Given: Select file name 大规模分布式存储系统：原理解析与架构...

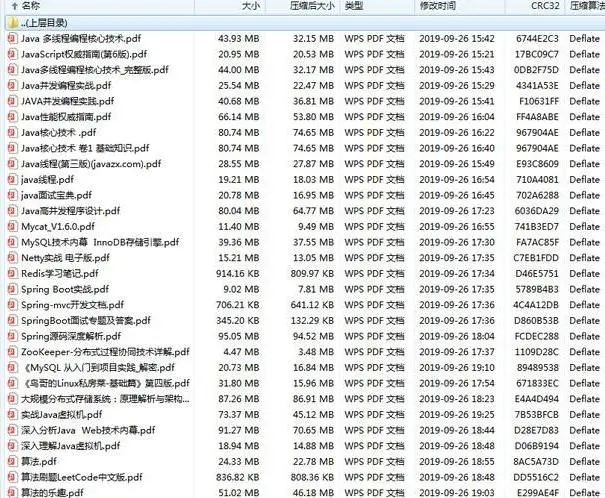Looking at the screenshot, I should (x=105, y=399).
